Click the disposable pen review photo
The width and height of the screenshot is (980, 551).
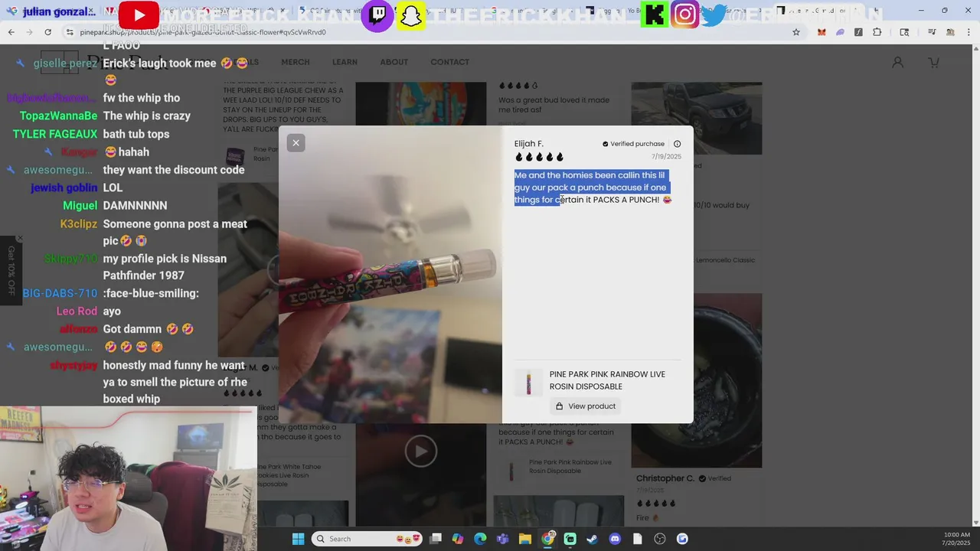click(x=390, y=275)
